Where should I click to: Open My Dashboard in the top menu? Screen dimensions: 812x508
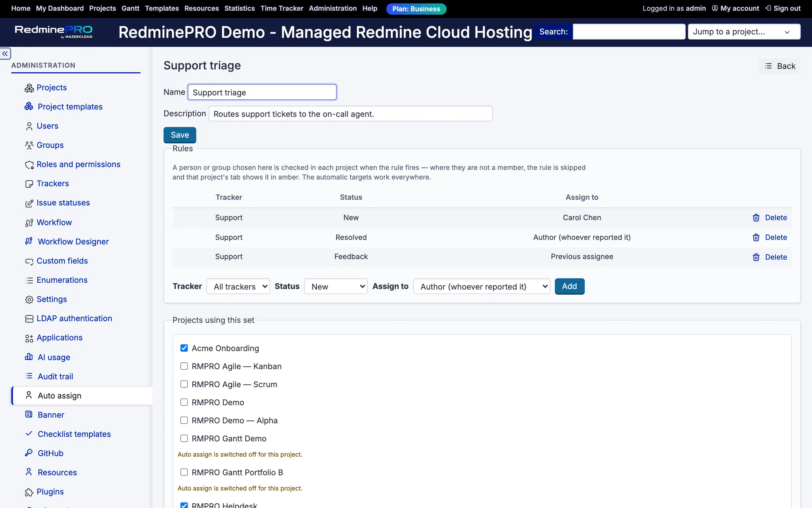(60, 8)
